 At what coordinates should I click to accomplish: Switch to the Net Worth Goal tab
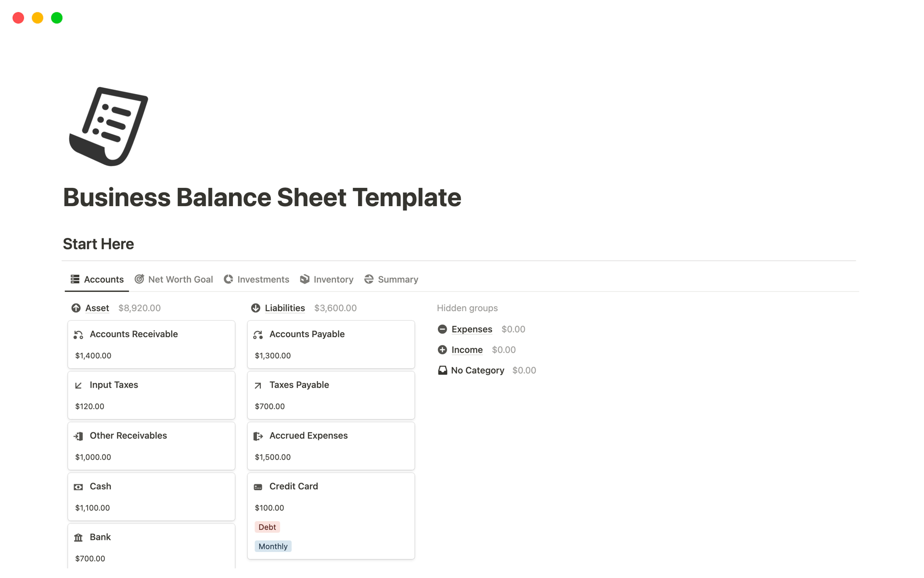(x=174, y=279)
